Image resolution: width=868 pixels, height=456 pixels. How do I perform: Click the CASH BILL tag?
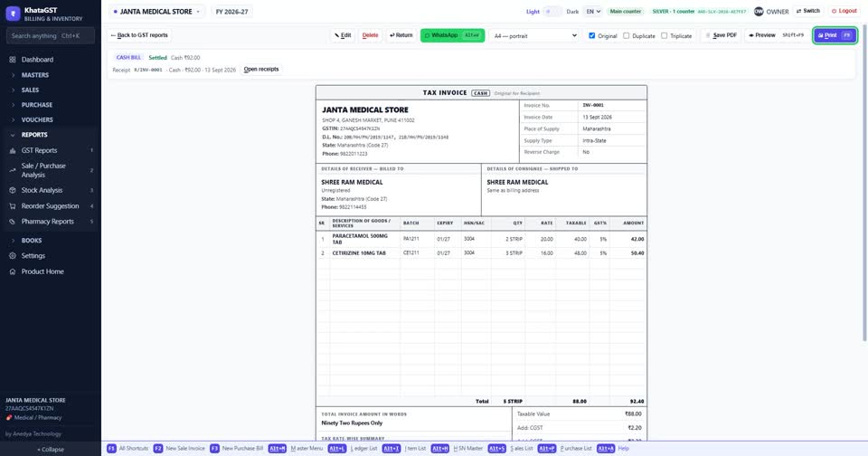(128, 58)
